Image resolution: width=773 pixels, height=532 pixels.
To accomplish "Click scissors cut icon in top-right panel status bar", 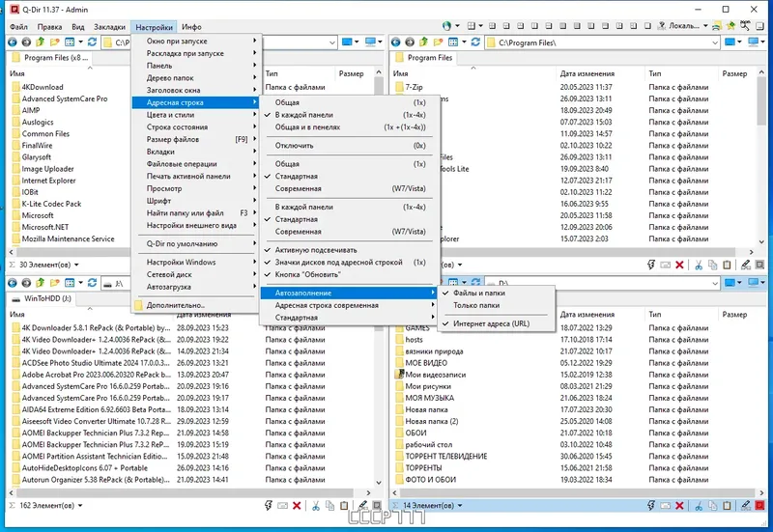I will (698, 265).
